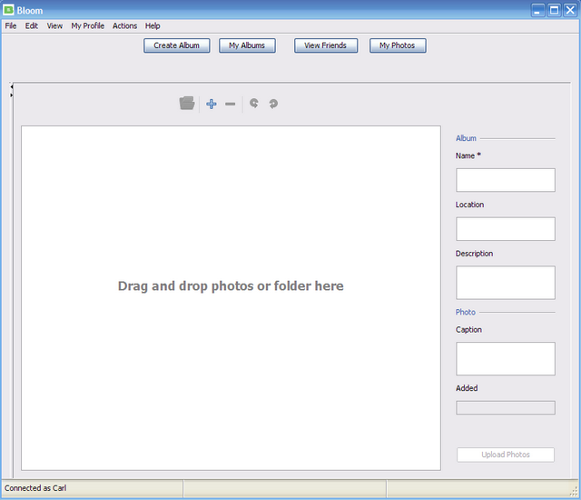Image resolution: width=581 pixels, height=500 pixels.
Task: Go to My Albums
Action: coord(247,46)
